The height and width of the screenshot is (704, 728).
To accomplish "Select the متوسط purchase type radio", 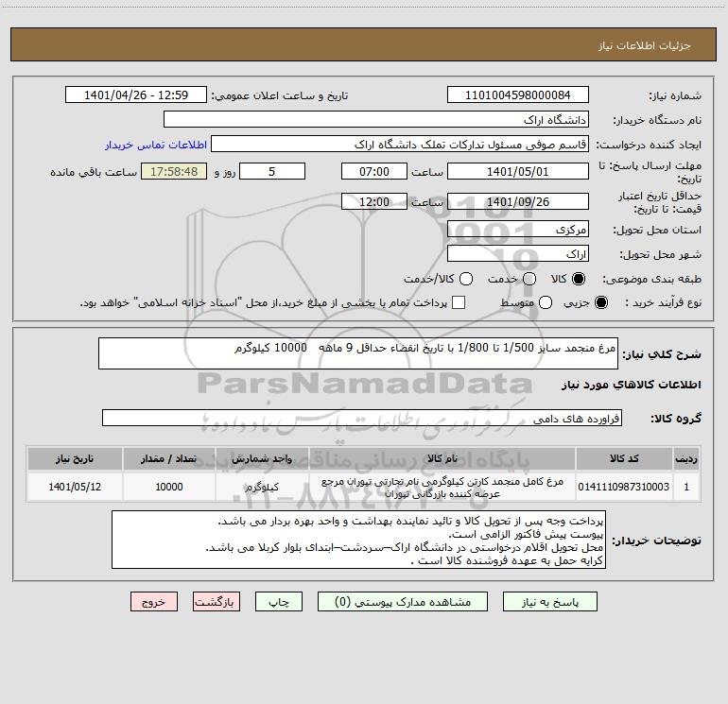I will (546, 302).
